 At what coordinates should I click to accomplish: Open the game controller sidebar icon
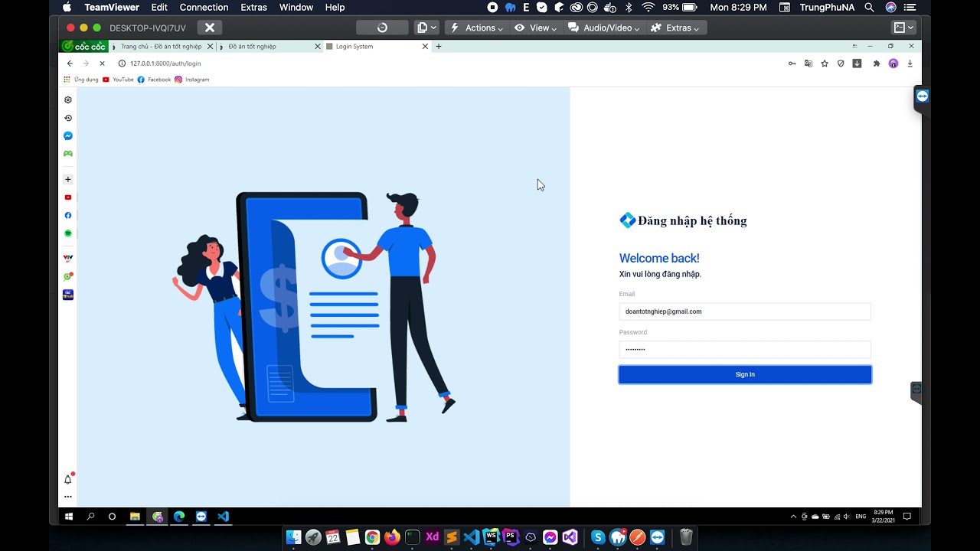[x=68, y=154]
